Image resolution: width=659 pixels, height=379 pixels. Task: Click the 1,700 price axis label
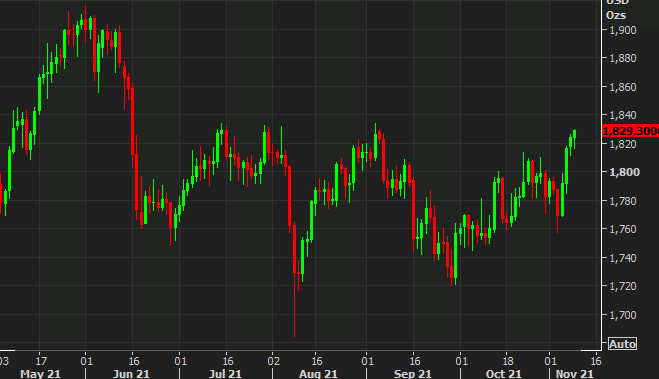click(623, 315)
